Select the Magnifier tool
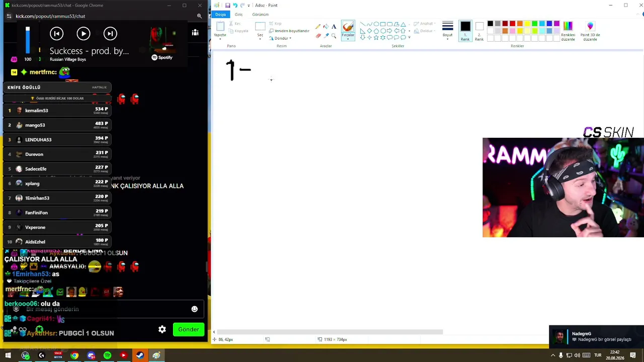The width and height of the screenshot is (644, 362). point(334,36)
